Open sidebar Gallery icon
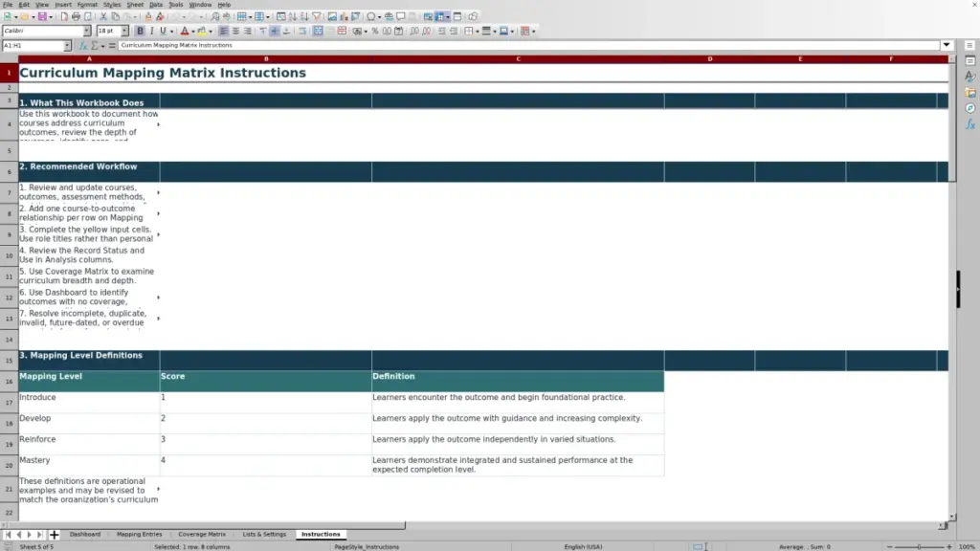 pyautogui.click(x=970, y=93)
